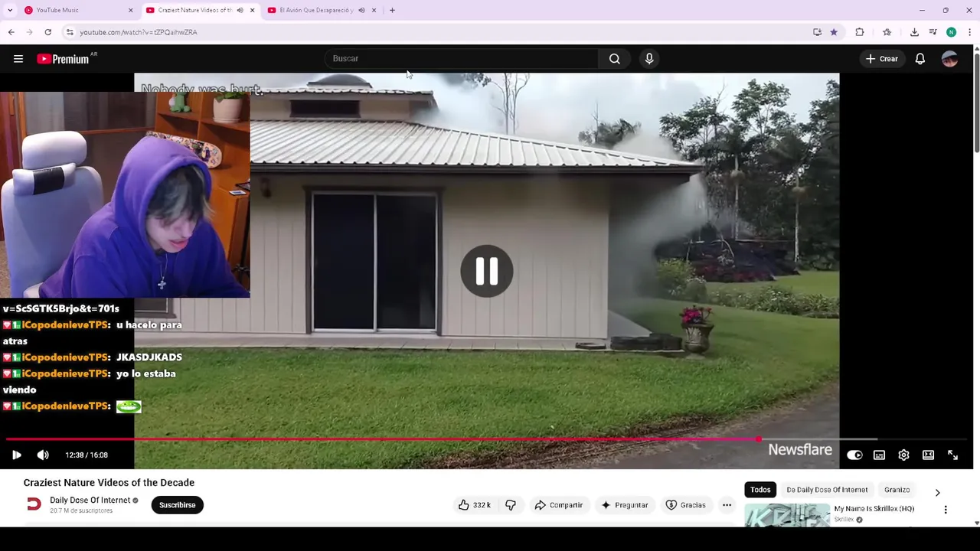
Task: Select the De Daily Dose Of Internet chip
Action: pyautogui.click(x=827, y=490)
